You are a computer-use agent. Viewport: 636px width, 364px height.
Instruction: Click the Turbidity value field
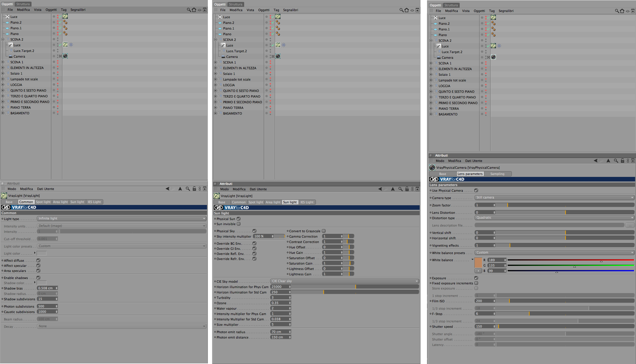[279, 298]
